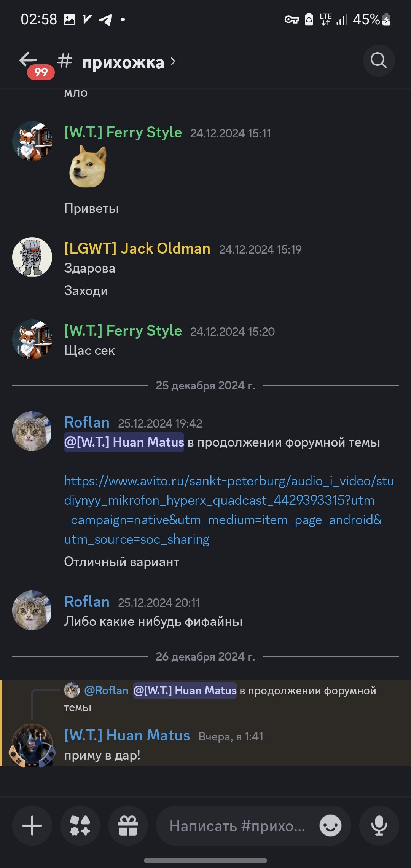Tap the @[W.T.] Huan Matus mention
411x868 pixels.
point(124,442)
